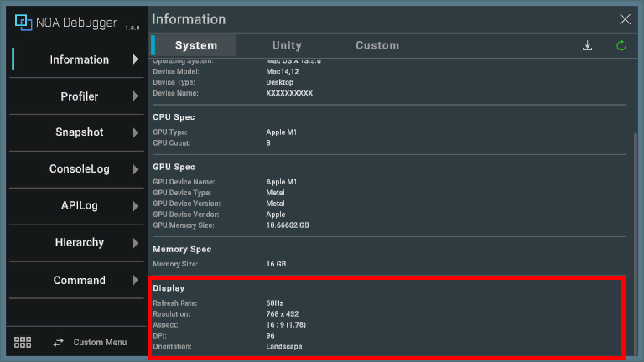
Task: Click the download information icon
Action: click(587, 45)
